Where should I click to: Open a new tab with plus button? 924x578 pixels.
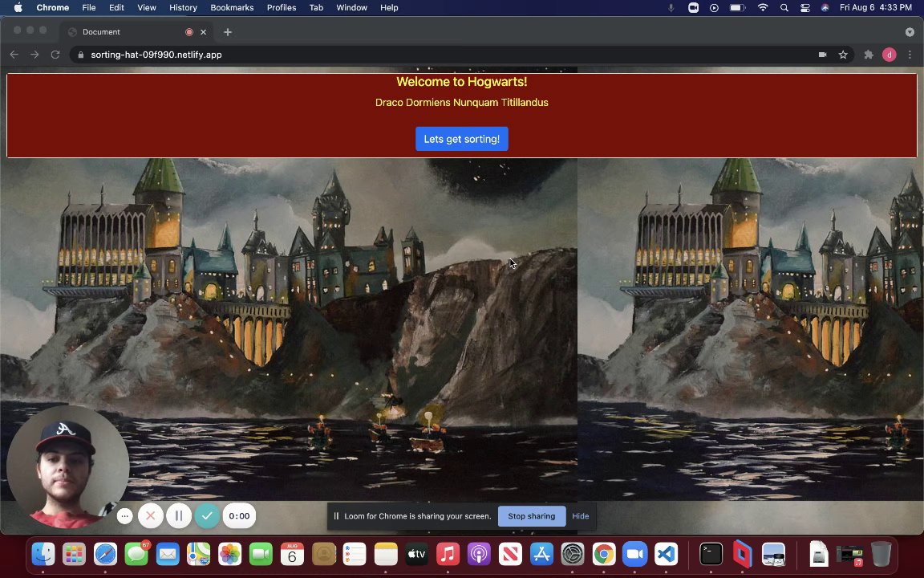[x=228, y=32]
